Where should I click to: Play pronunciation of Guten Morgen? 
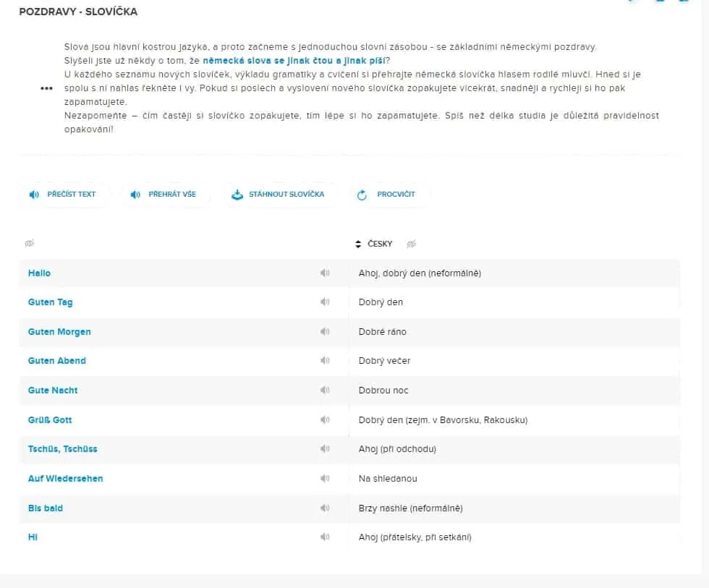325,332
